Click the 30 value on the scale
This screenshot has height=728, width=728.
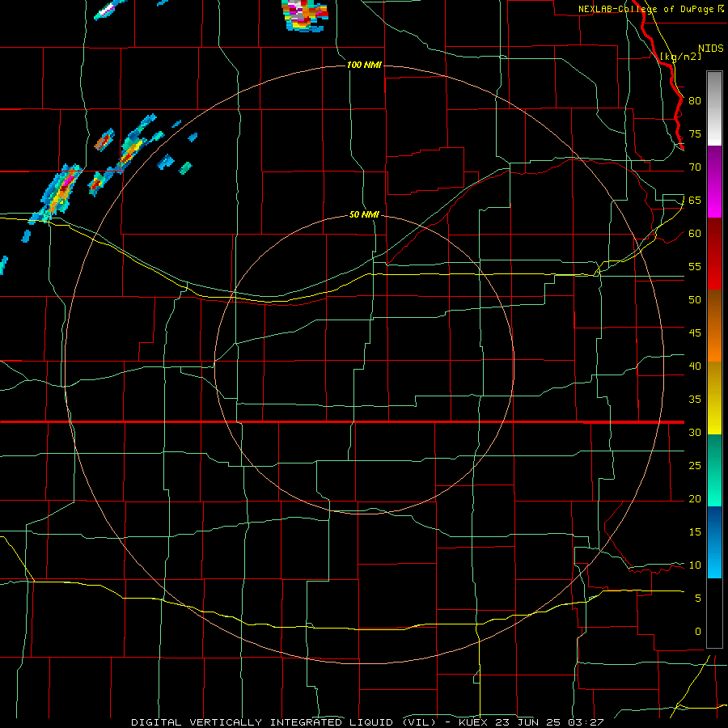(x=695, y=432)
